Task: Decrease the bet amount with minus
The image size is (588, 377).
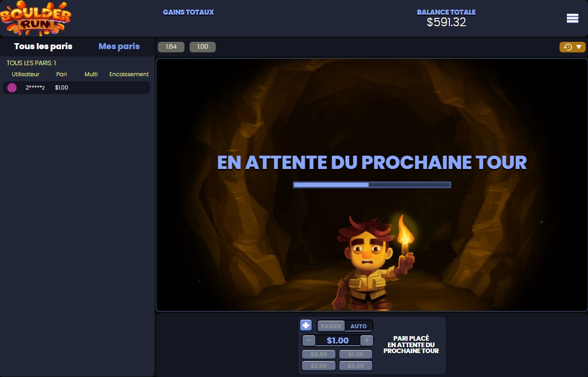Action: [x=309, y=340]
